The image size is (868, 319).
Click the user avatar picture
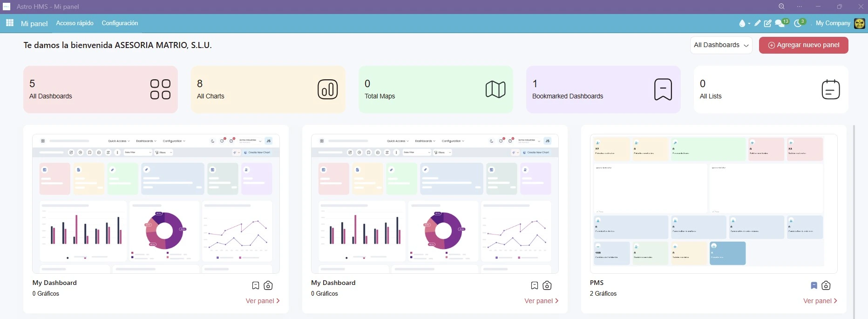point(860,23)
